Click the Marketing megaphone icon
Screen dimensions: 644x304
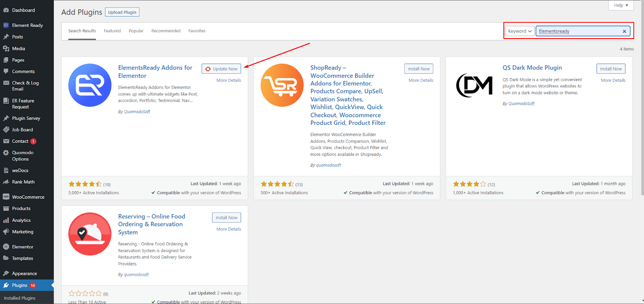coord(6,232)
